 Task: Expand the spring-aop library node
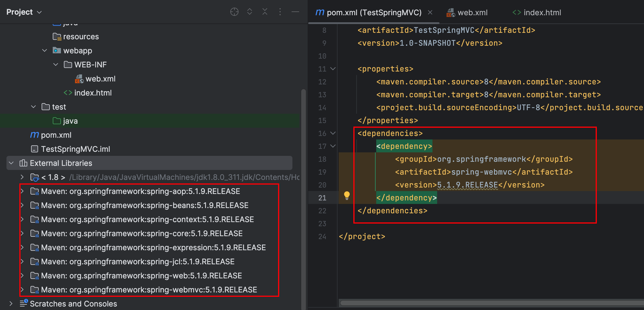(22, 191)
